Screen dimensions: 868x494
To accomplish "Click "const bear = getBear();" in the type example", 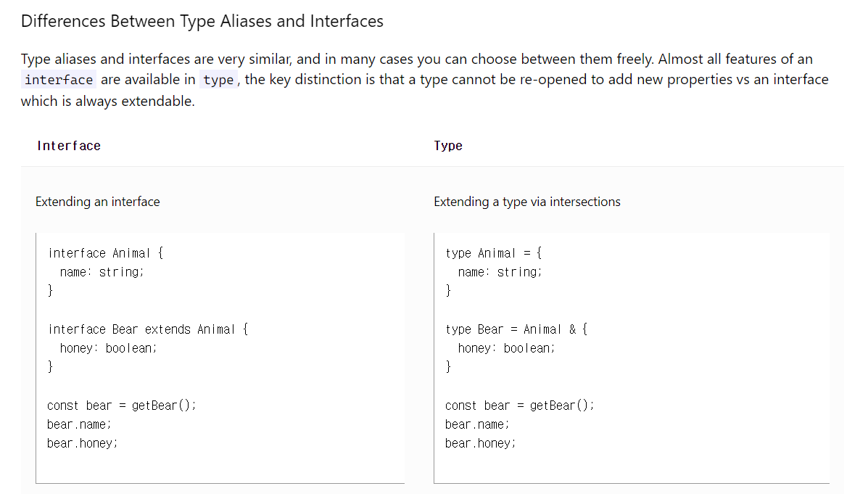I will click(520, 406).
